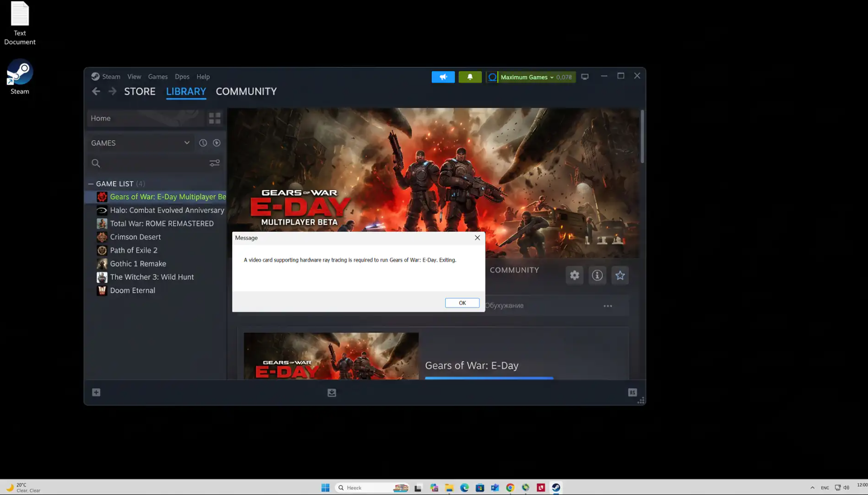868x495 pixels.
Task: Click the Gears of War: E-Day title text
Action: 472,366
